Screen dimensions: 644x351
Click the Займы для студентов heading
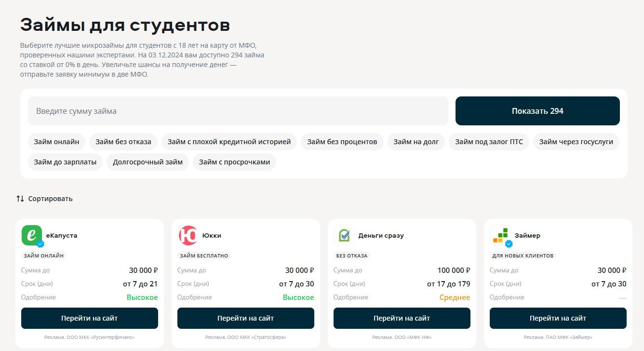pyautogui.click(x=125, y=25)
